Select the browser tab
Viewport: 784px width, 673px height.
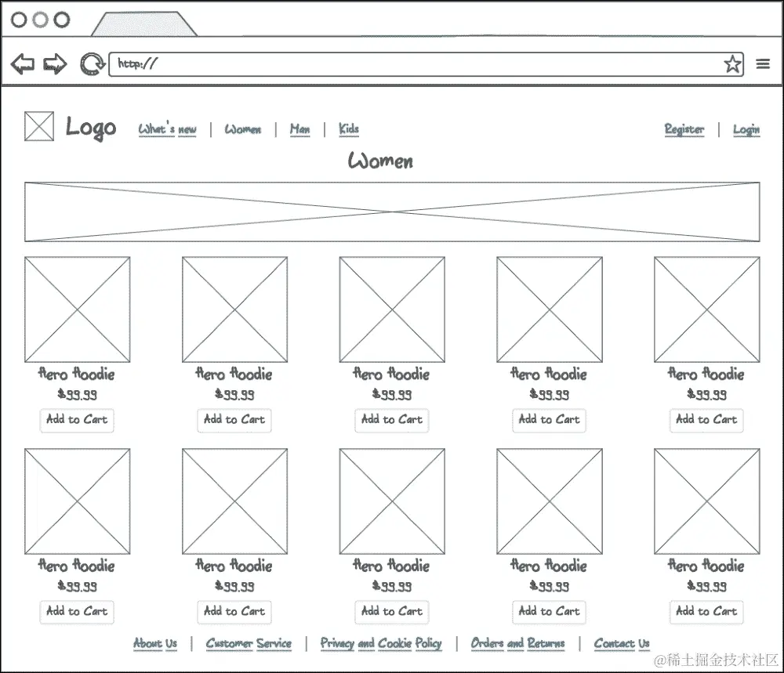[144, 24]
